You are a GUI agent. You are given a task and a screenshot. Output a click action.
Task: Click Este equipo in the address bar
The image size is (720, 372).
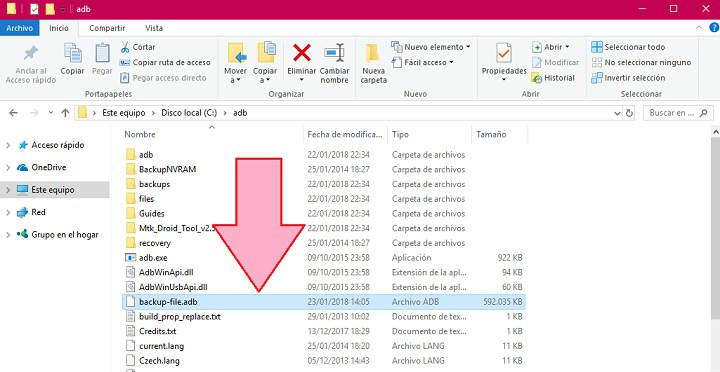[x=124, y=113]
